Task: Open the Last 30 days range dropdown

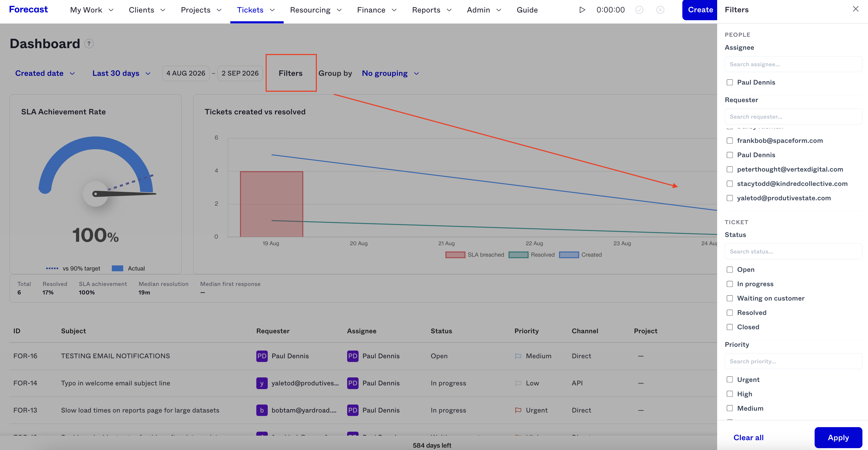Action: coord(121,73)
